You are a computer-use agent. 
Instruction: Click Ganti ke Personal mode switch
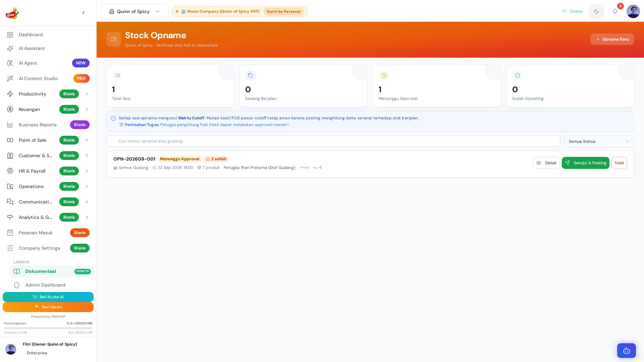click(x=283, y=11)
